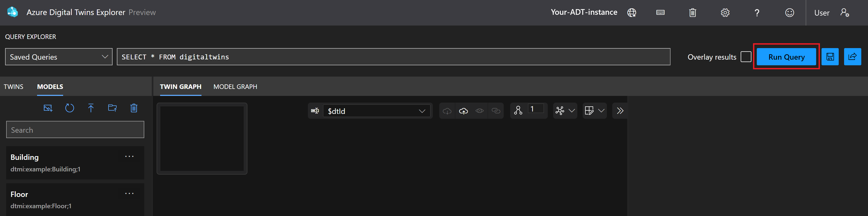Open keyboard shortcuts icon in top bar

[x=660, y=12]
